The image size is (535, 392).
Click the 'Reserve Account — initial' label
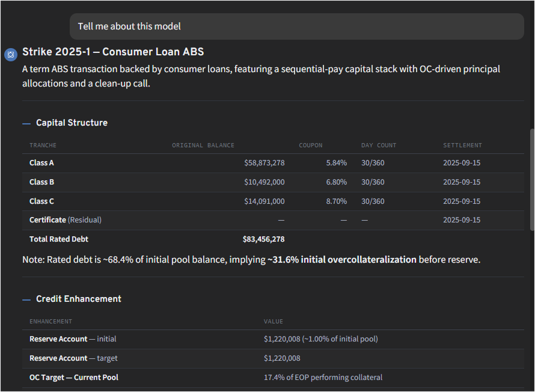(x=73, y=338)
